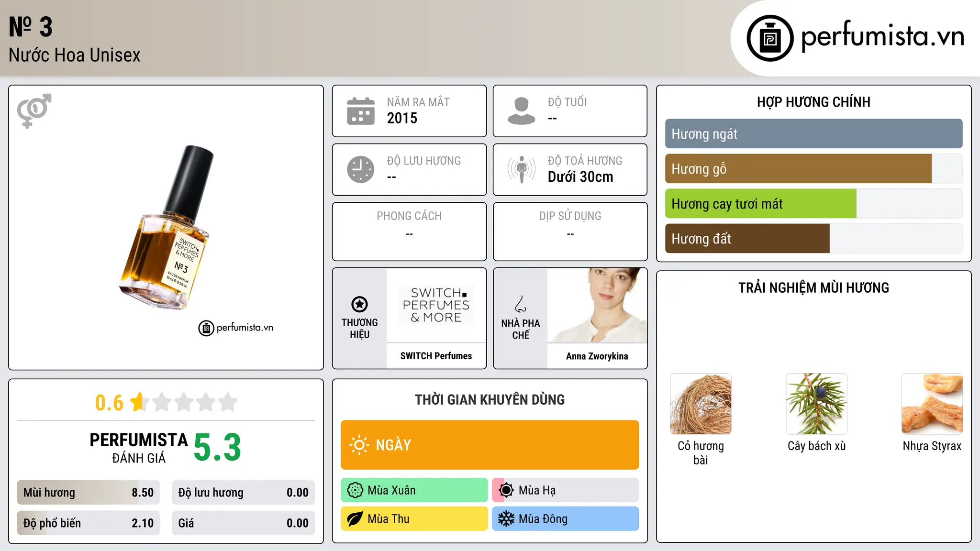Click the sun icon beside NGÀY
Viewport: 980px width, 551px height.
pos(359,445)
